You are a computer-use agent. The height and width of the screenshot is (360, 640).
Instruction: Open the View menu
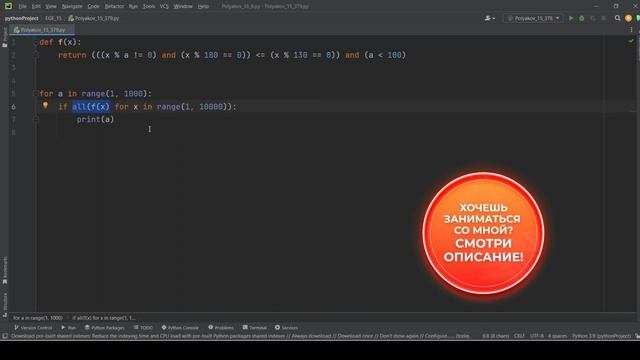(x=51, y=6)
